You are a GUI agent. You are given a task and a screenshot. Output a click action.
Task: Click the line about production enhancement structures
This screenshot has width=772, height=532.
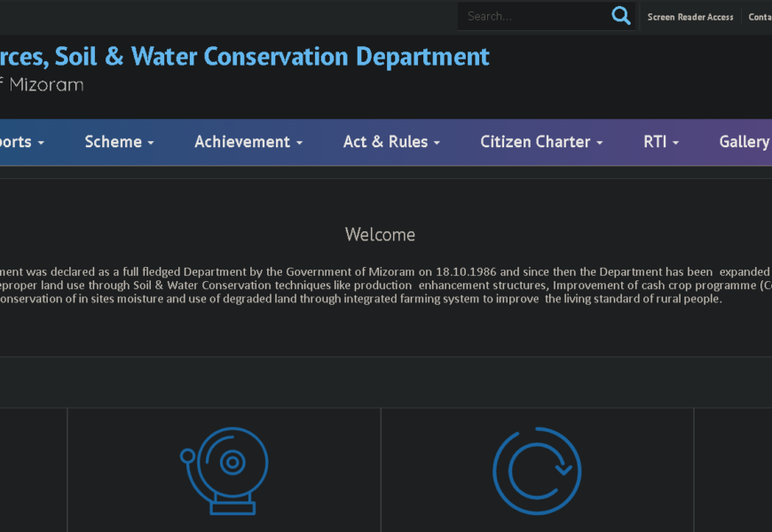pyautogui.click(x=386, y=286)
